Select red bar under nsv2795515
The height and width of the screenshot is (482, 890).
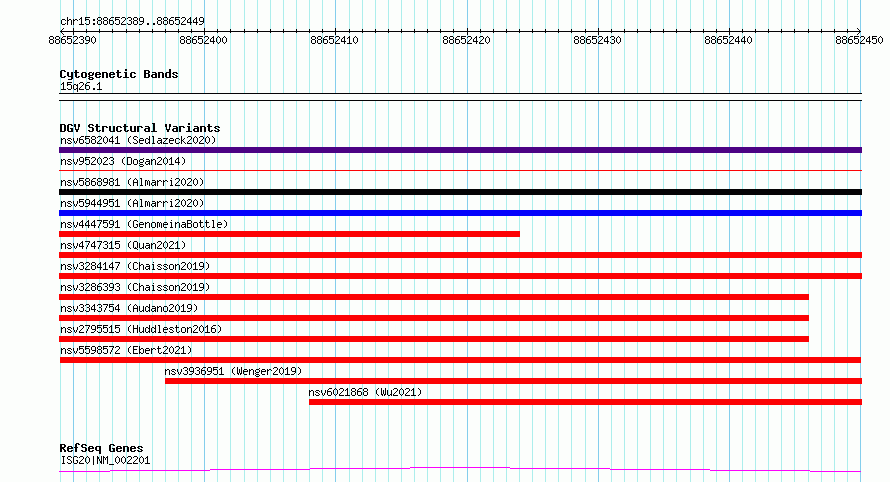coord(434,339)
